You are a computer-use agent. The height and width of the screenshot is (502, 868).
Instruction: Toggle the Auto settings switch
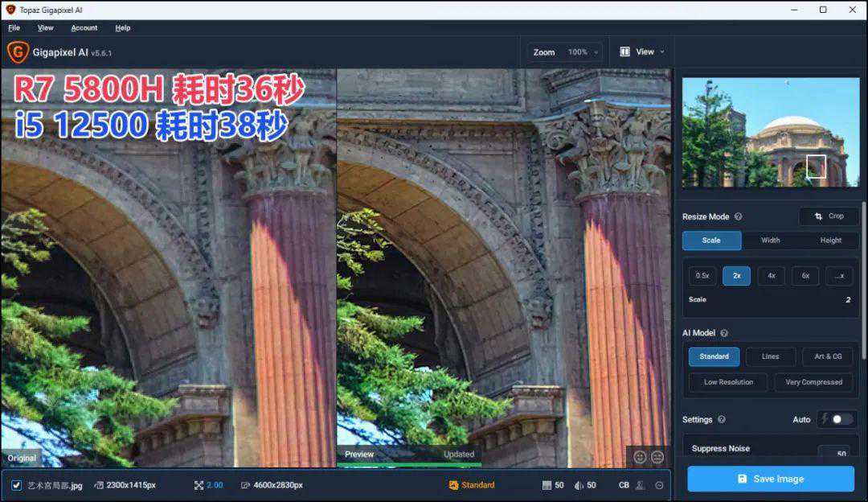(x=841, y=419)
